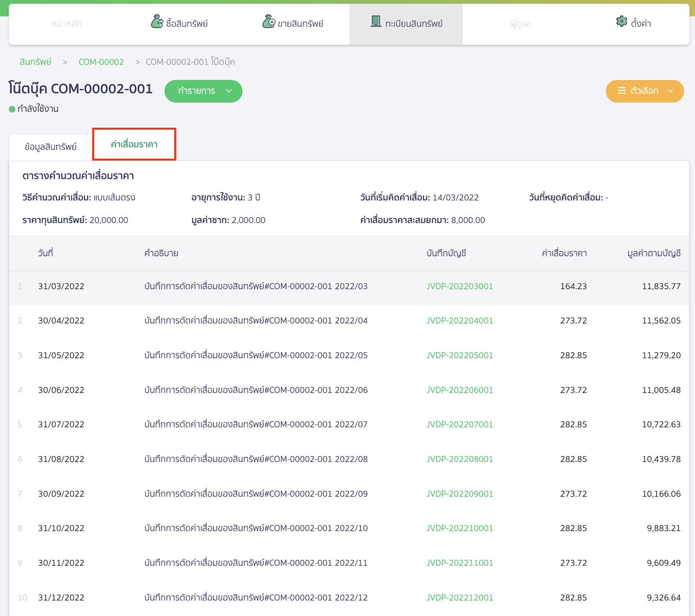This screenshot has height=616, width=695.
Task: Open the ตัวเลือก dropdown arrow
Action: click(670, 91)
